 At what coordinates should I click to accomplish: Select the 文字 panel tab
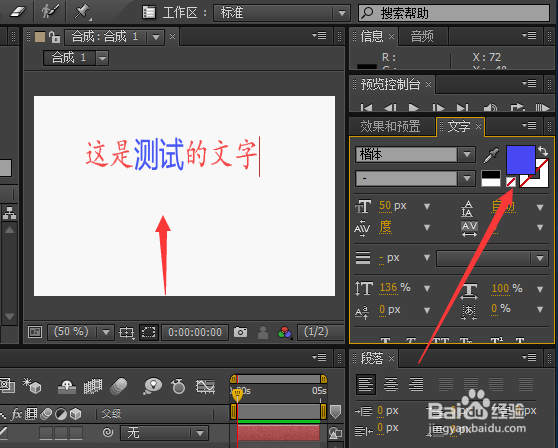[459, 126]
